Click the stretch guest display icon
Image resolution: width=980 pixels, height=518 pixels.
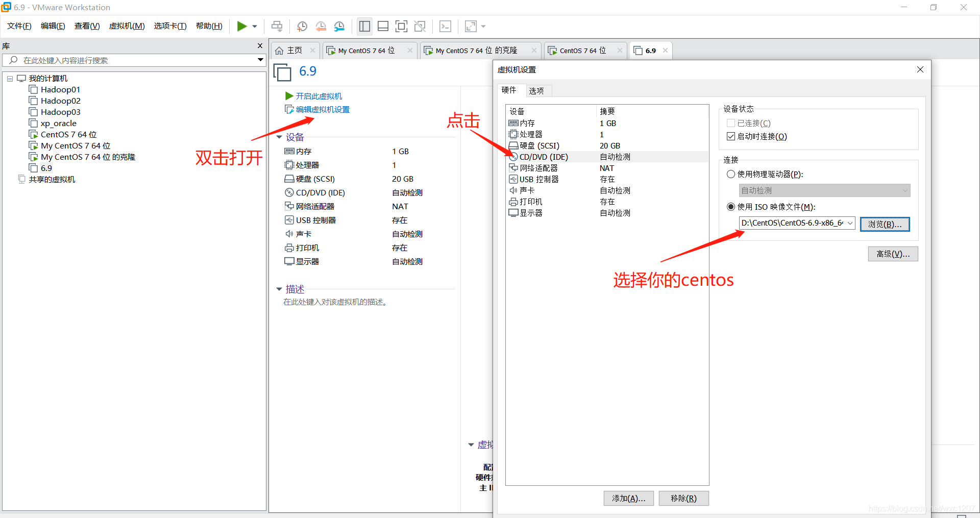471,26
